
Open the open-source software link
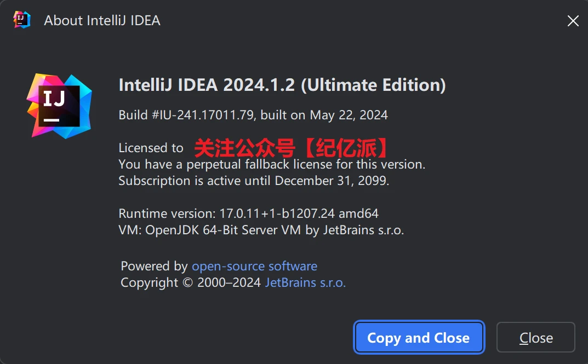pyautogui.click(x=254, y=266)
